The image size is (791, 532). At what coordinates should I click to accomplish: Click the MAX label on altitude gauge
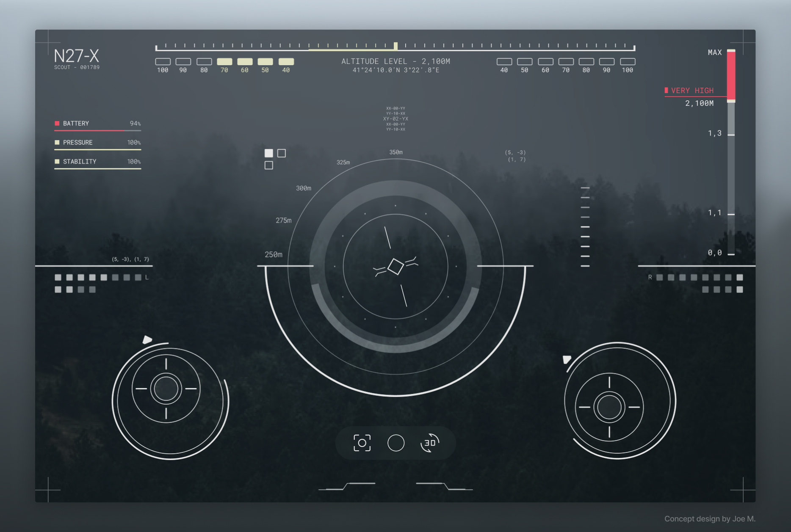tap(715, 52)
